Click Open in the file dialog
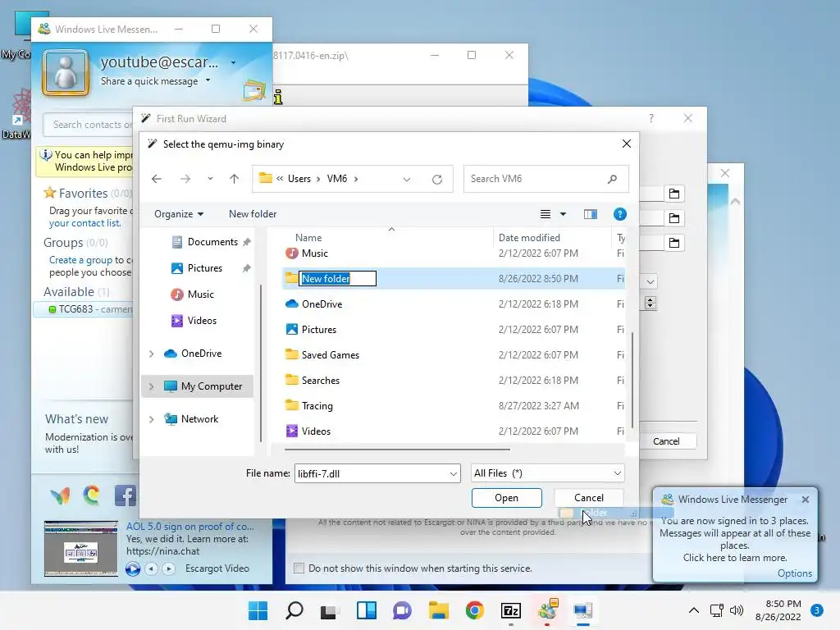Viewport: 840px width, 630px height. pyautogui.click(x=506, y=498)
